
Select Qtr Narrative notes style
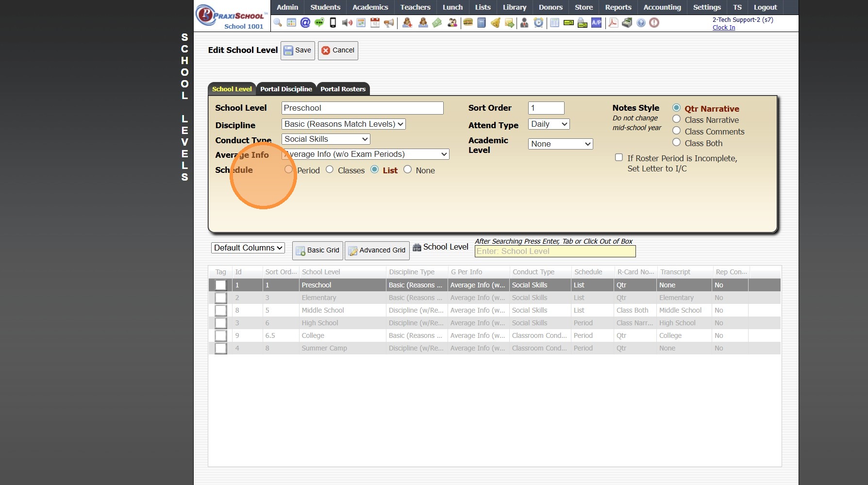(x=676, y=107)
